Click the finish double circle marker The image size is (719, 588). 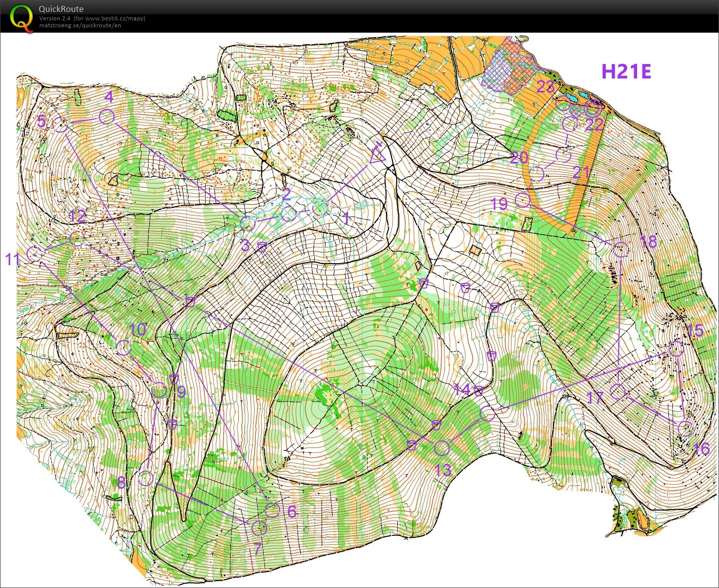click(593, 107)
